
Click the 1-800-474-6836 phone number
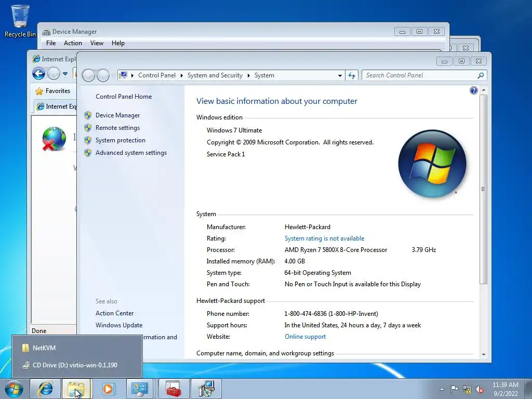pyautogui.click(x=331, y=313)
